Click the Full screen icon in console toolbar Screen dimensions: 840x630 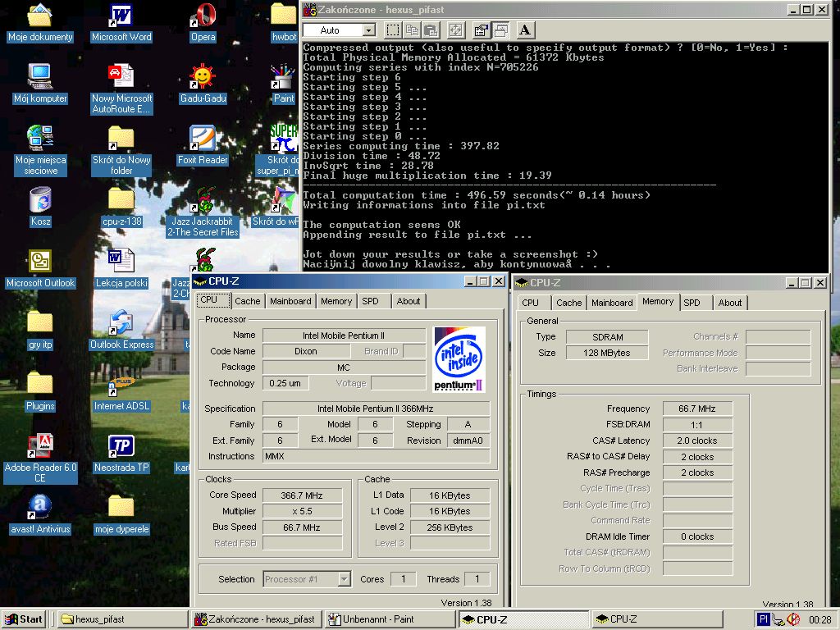456,30
